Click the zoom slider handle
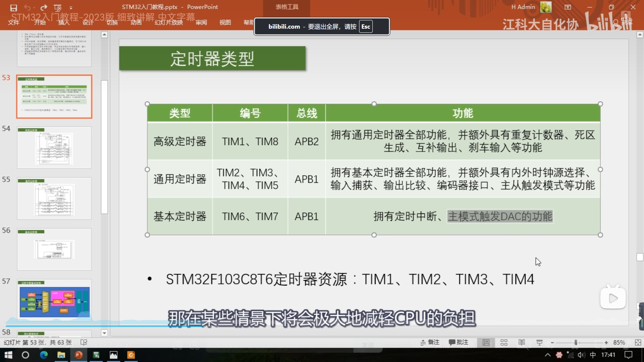This screenshot has width=644, height=362. coord(576,343)
